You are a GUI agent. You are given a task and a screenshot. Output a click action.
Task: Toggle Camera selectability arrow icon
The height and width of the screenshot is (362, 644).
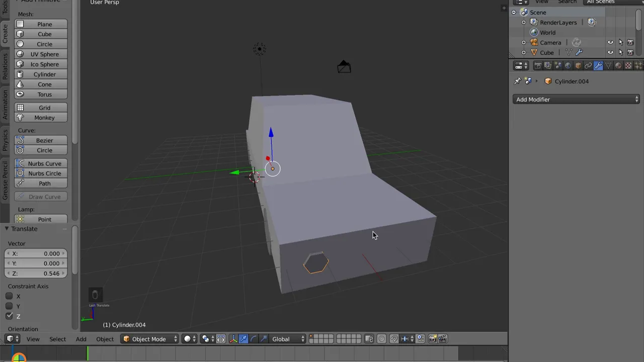click(620, 43)
